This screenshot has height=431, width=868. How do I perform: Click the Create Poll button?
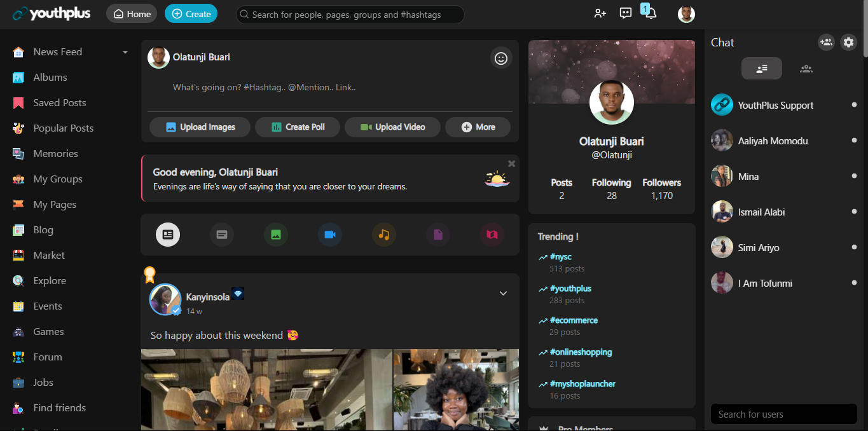coord(298,127)
